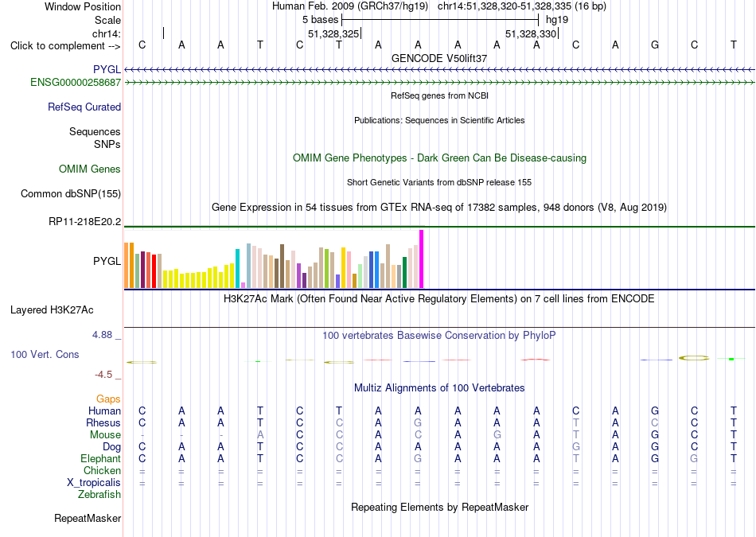Click 'Short Genetic Variants from dbSNP' title
Image resolution: width=756 pixels, height=537 pixels.
tap(439, 182)
